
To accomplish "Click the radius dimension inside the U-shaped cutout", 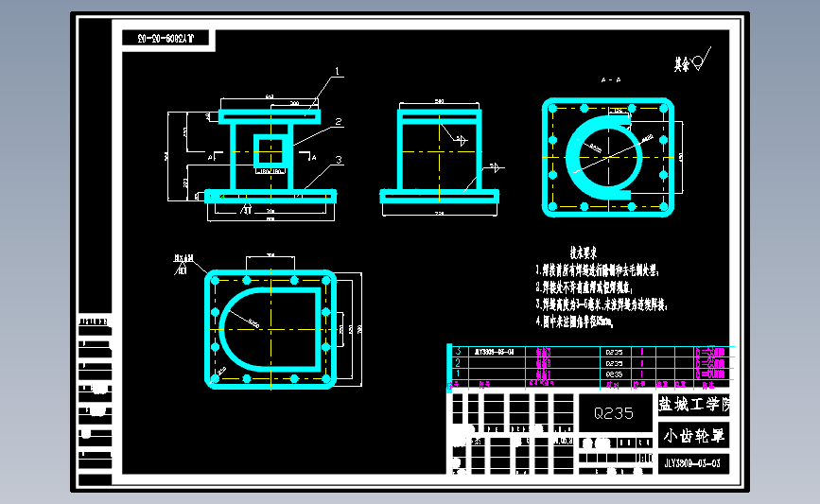I will point(245,320).
